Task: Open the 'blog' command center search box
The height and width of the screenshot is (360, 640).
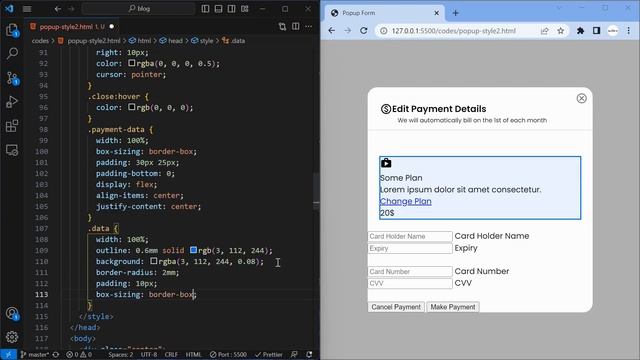Action: (139, 9)
